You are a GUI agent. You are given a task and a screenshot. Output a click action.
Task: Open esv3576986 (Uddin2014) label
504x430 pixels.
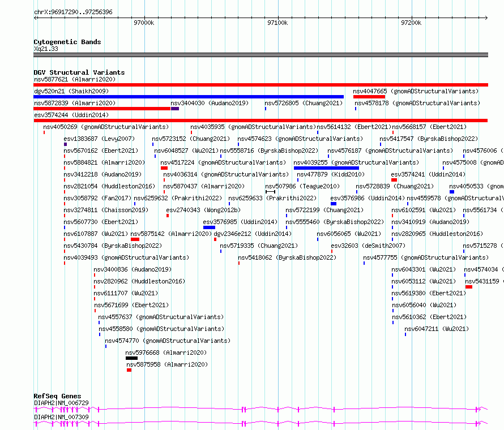tap(368, 198)
